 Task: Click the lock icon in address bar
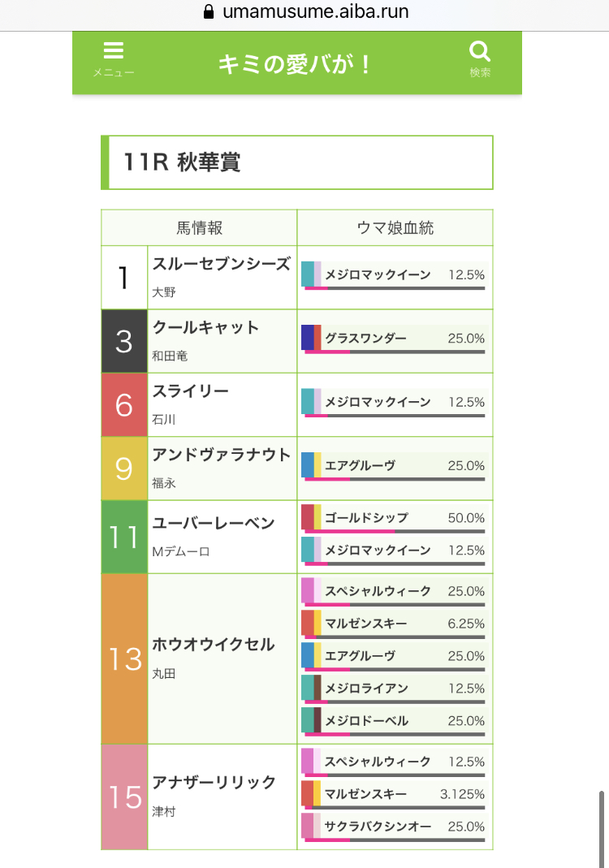point(209,11)
